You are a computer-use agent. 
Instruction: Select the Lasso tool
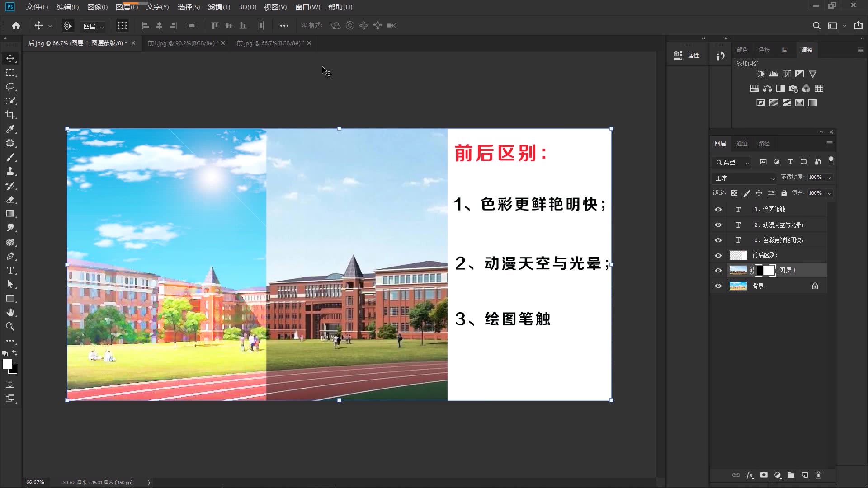[x=10, y=87]
